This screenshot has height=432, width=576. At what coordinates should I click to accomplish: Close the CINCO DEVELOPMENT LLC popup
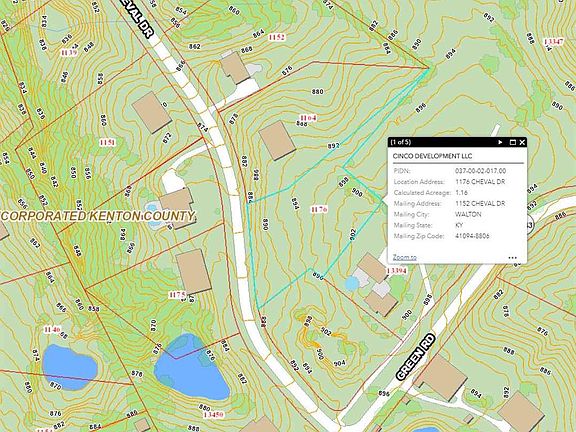point(522,142)
